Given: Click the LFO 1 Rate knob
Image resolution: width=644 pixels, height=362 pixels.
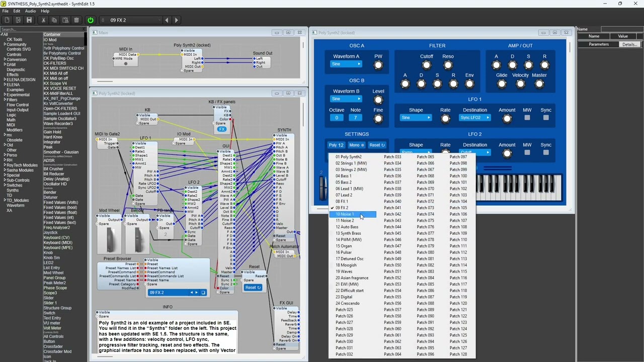Looking at the screenshot, I should (445, 119).
